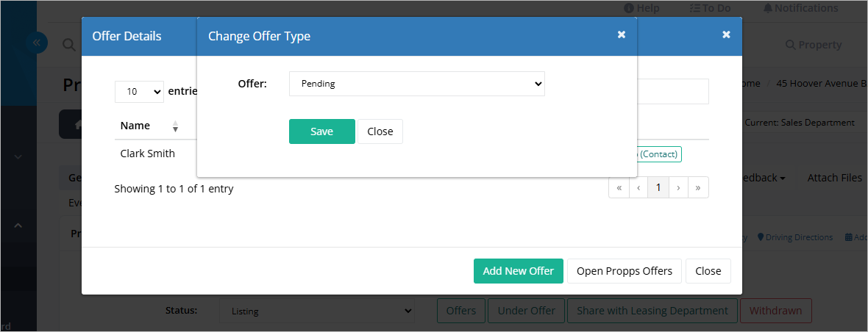Close the Offer Details dialog X
The height and width of the screenshot is (332, 868).
(726, 35)
